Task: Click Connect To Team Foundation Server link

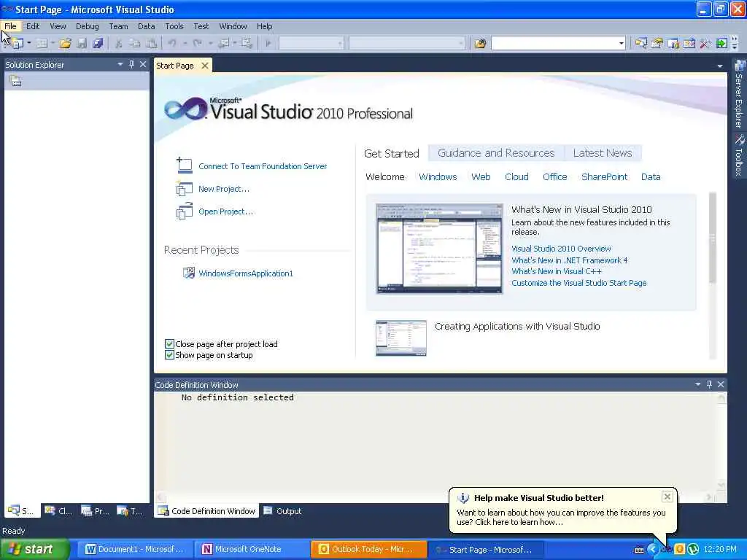Action: coord(263,166)
